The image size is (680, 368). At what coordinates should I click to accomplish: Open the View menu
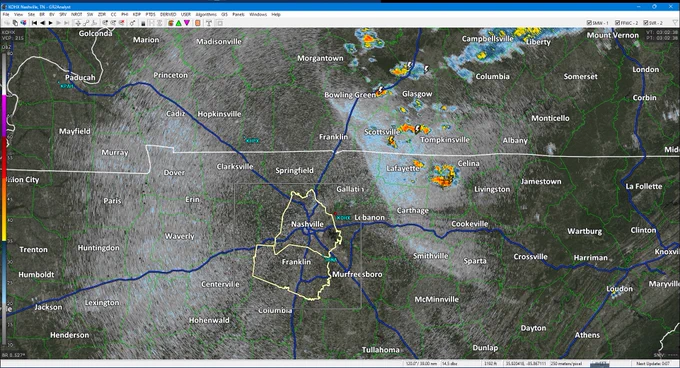(x=18, y=14)
